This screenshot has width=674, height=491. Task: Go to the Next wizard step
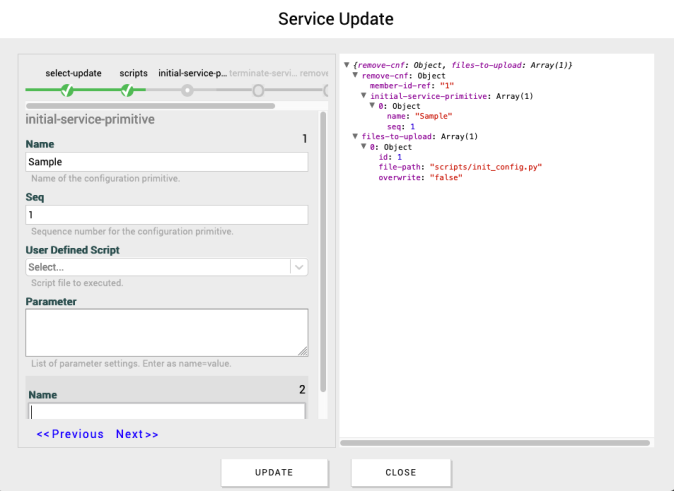coord(137,434)
